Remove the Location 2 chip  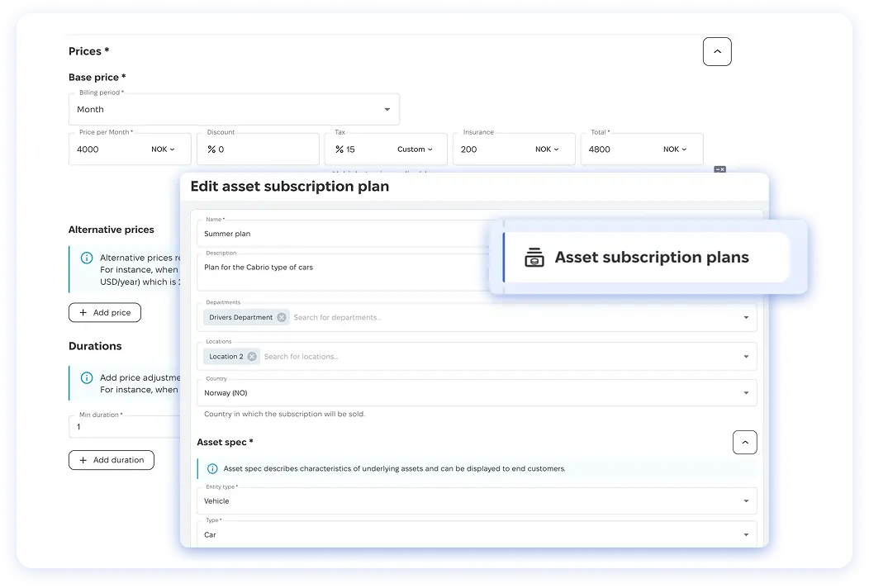pos(252,357)
